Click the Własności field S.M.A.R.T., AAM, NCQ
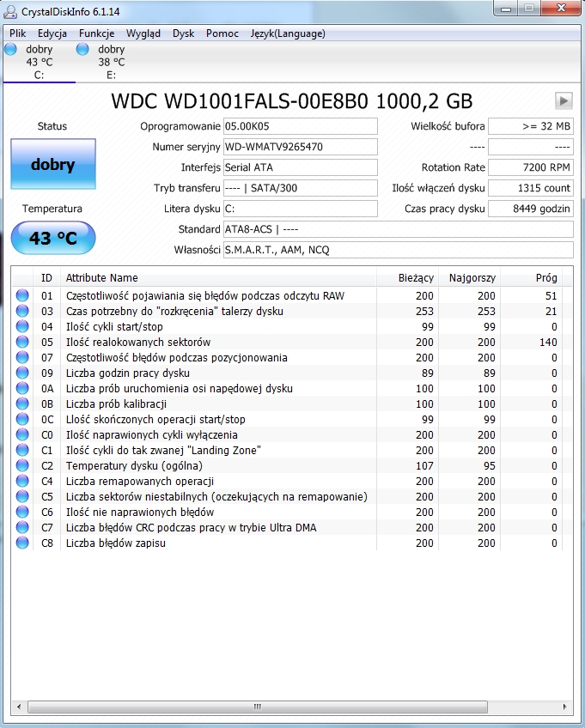The image size is (585, 728). [x=399, y=250]
